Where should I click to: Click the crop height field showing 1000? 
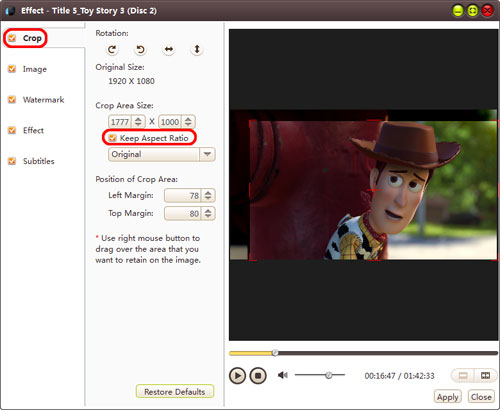click(x=170, y=122)
